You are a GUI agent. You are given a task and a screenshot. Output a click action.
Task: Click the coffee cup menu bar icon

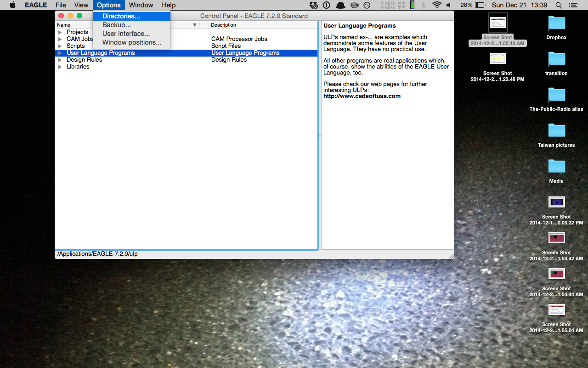click(x=354, y=5)
